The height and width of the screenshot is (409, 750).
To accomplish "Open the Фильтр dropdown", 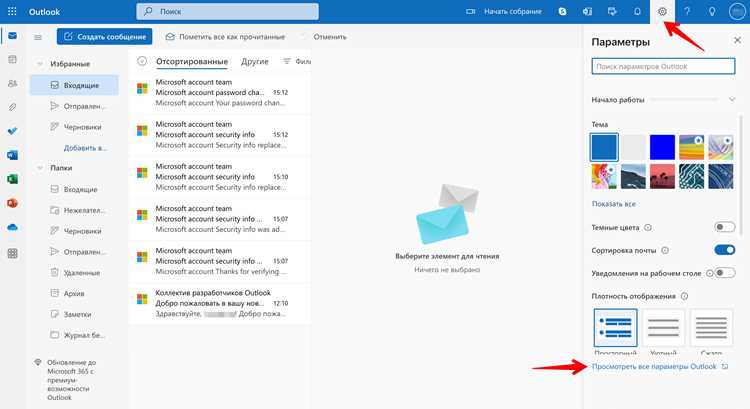I will point(297,61).
